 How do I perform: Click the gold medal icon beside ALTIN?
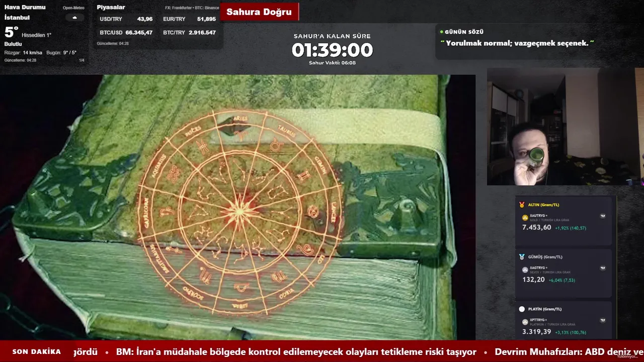point(522,205)
